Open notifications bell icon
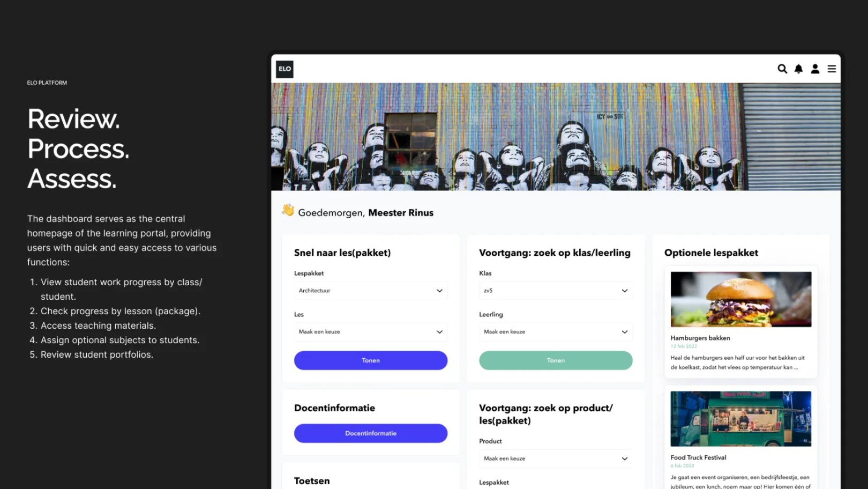This screenshot has height=489, width=868. coord(798,69)
